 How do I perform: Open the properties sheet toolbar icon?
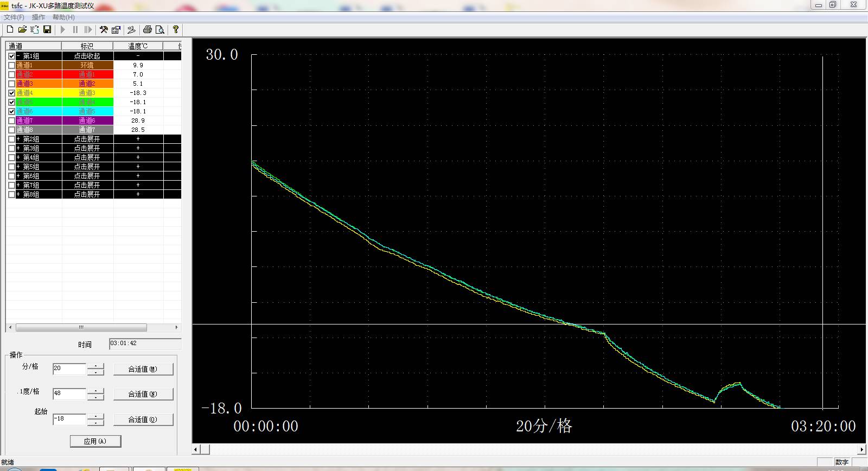pyautogui.click(x=116, y=30)
